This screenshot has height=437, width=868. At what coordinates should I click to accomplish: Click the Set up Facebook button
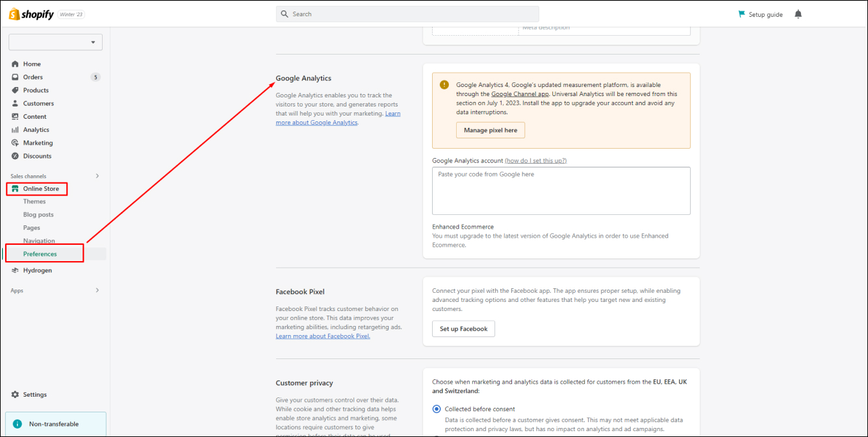[463, 329]
